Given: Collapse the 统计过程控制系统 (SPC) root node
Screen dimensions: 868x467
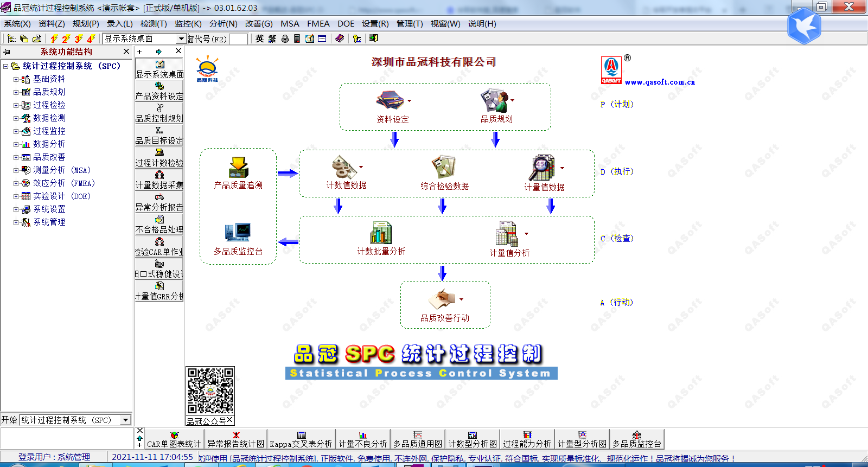Looking at the screenshot, I should 6,66.
